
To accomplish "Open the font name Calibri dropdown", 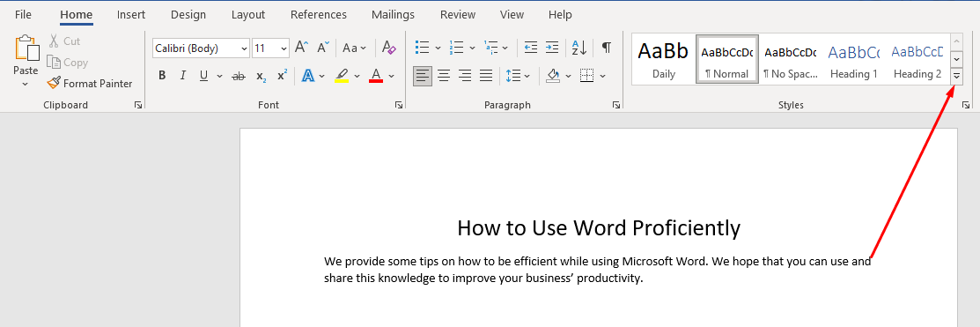I will click(243, 48).
